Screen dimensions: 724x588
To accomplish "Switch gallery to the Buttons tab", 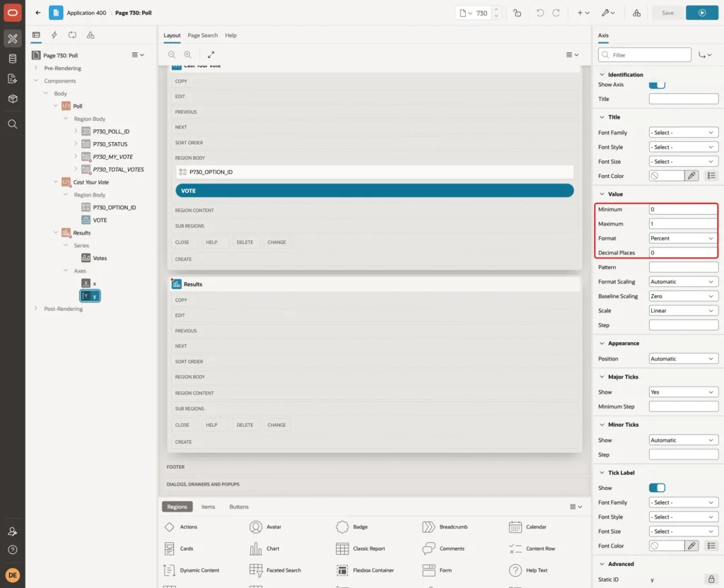I will pos(239,507).
